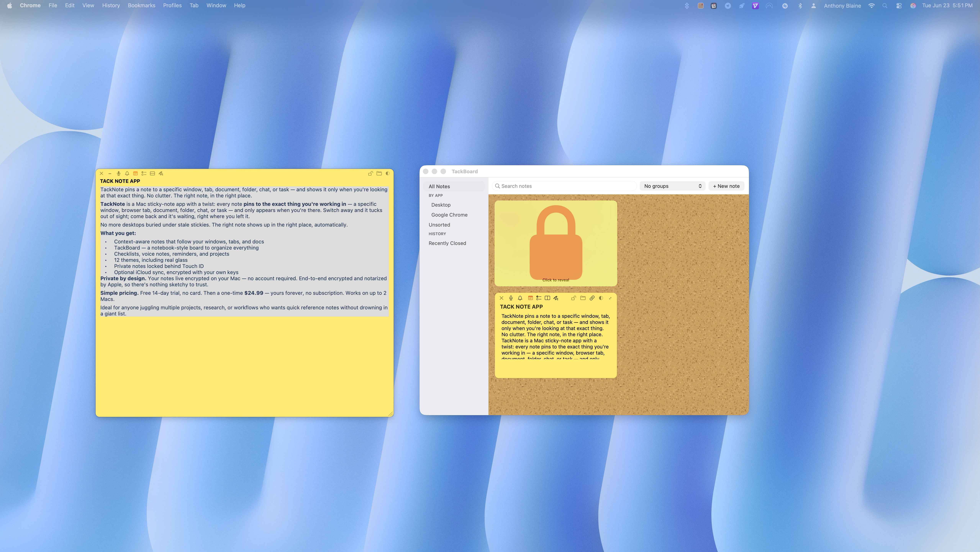Click the TACK NOTE APP title on TackBoard card
The image size is (980, 552).
pyautogui.click(x=522, y=307)
